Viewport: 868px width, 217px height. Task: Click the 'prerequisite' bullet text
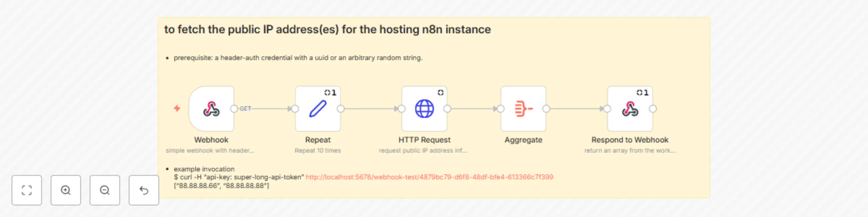point(298,58)
